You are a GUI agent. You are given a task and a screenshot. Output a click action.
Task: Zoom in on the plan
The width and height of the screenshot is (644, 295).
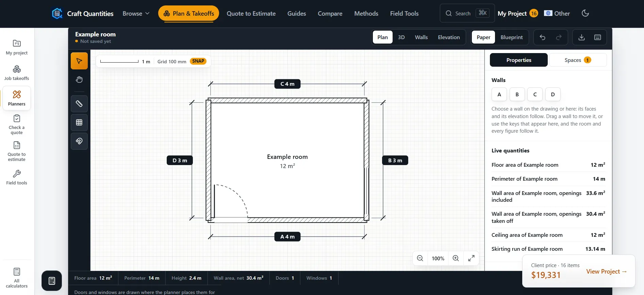click(456, 258)
